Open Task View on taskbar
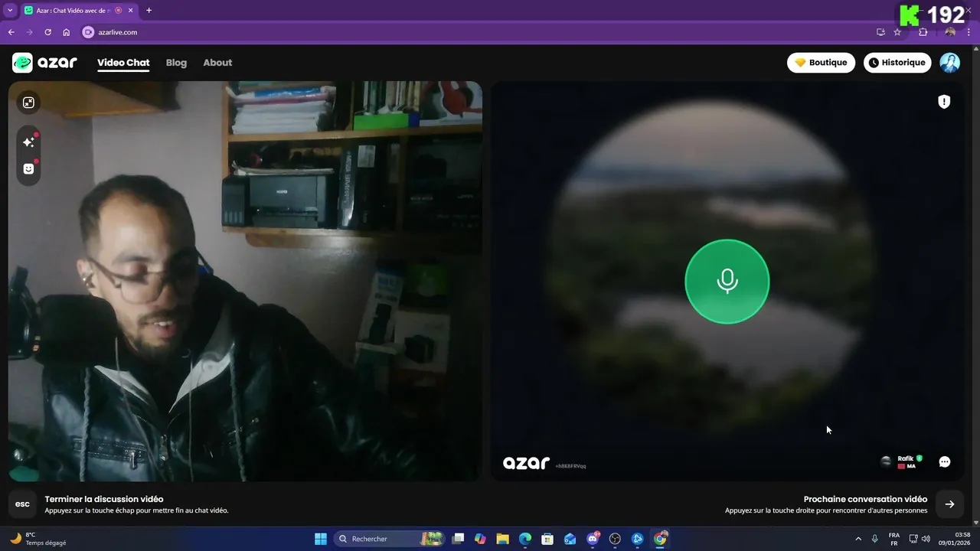Image resolution: width=980 pixels, height=551 pixels. tap(458, 539)
